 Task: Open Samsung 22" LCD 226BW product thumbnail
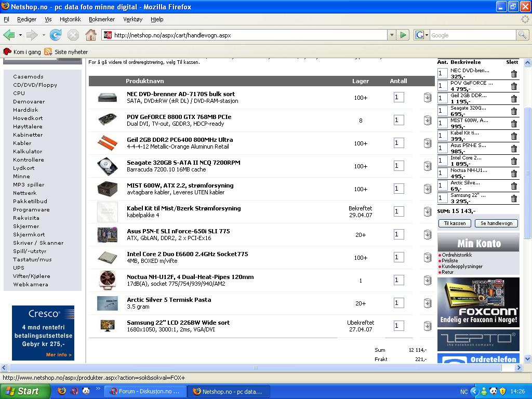[108, 326]
